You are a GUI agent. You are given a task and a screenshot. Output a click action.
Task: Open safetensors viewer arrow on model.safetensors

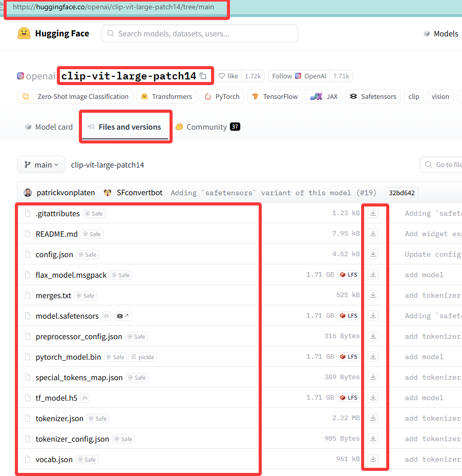[x=122, y=316]
